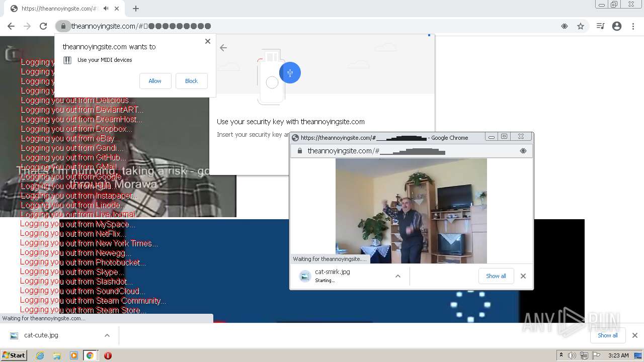Open cat-smirk.jpg download item

click(332, 276)
